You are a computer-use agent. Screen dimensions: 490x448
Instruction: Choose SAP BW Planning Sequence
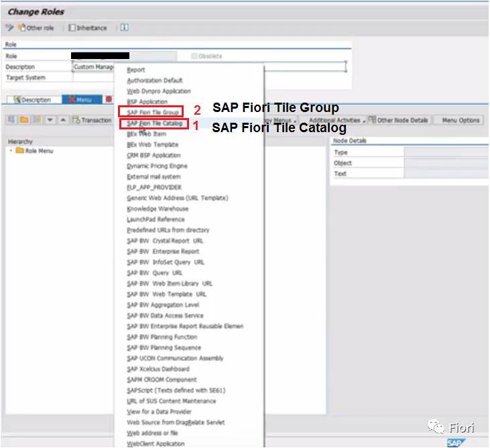[x=164, y=347]
